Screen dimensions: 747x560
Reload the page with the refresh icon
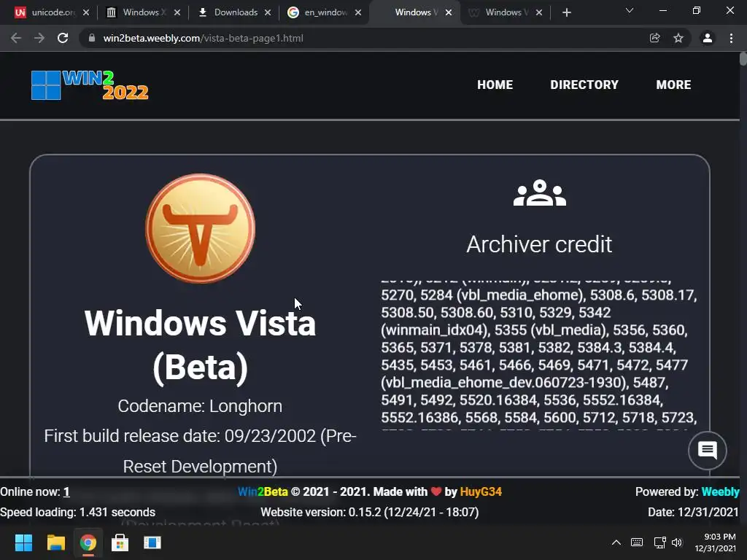(x=63, y=38)
